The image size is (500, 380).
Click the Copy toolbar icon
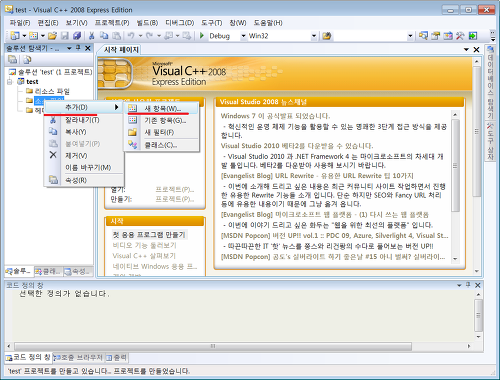[104, 36]
